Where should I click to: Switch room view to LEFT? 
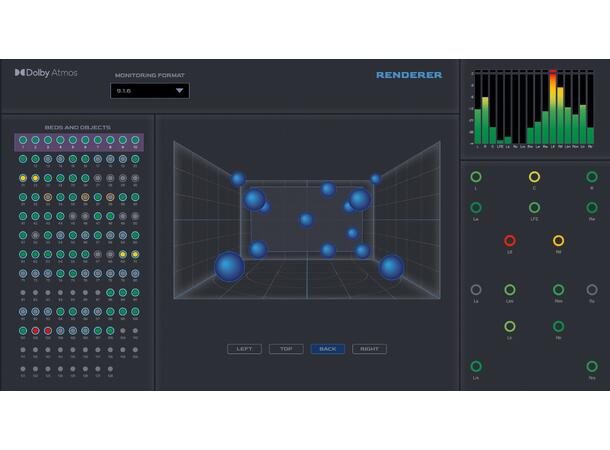[244, 349]
